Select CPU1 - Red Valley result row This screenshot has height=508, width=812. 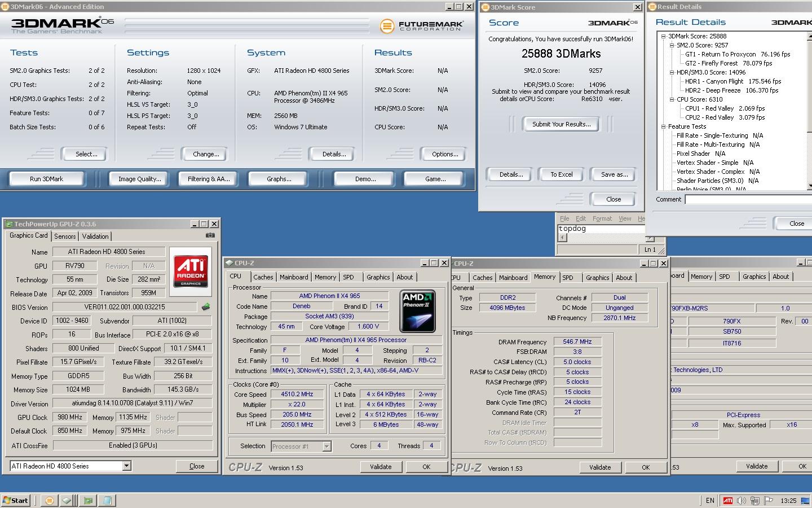(x=725, y=108)
